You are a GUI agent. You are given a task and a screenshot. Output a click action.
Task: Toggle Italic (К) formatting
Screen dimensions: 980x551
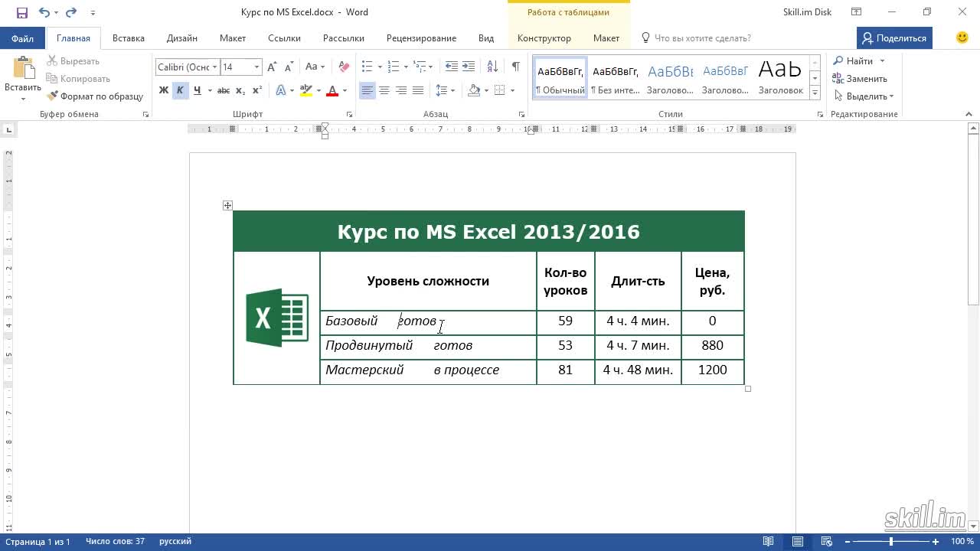click(180, 90)
